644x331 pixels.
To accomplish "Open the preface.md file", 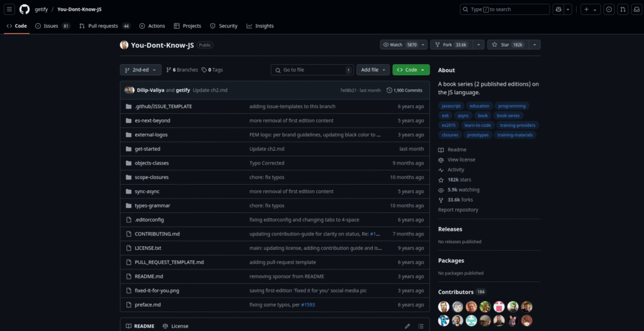I will (148, 305).
